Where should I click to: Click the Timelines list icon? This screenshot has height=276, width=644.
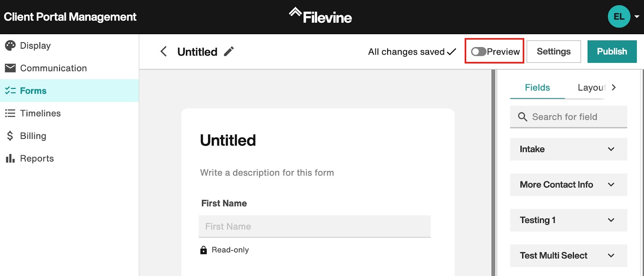coord(10,113)
